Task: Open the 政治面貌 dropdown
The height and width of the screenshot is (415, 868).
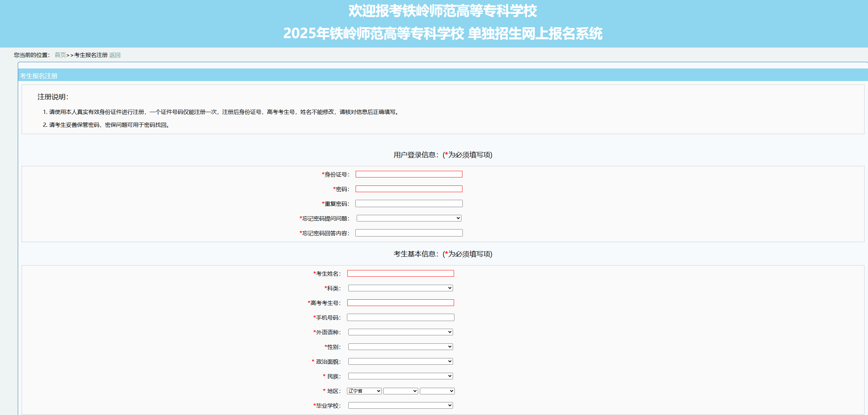Action: point(401,361)
